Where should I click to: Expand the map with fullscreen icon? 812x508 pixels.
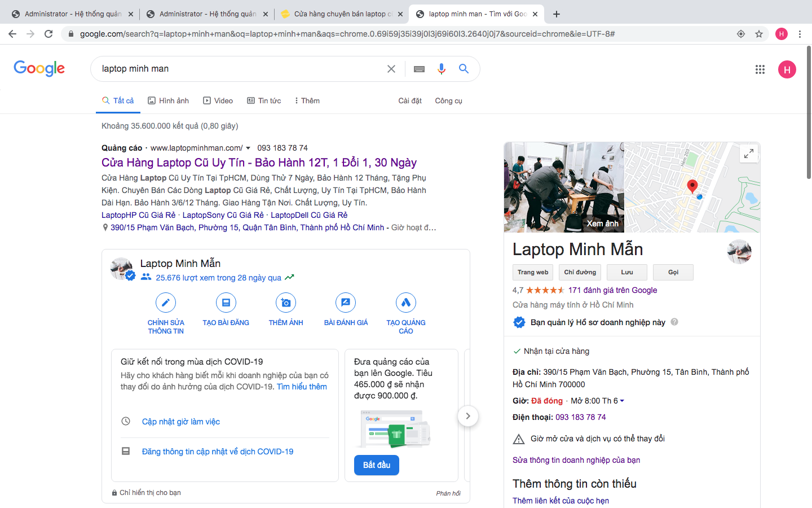click(x=749, y=154)
